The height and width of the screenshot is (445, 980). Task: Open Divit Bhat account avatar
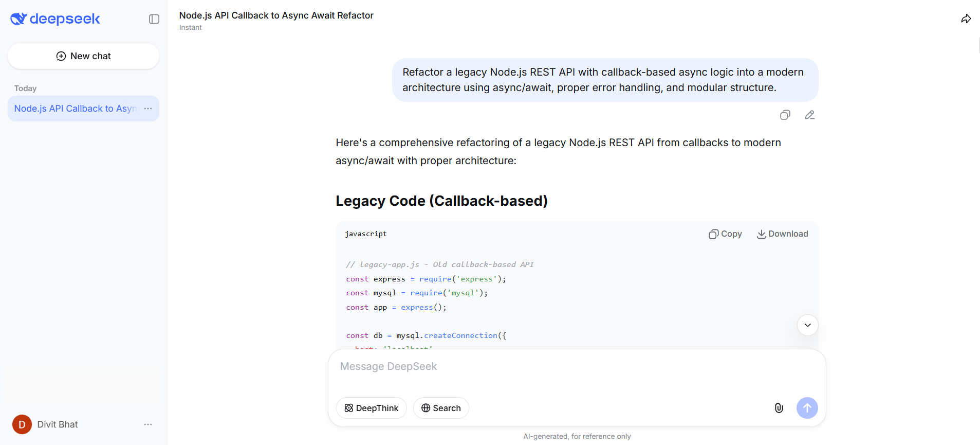tap(22, 424)
